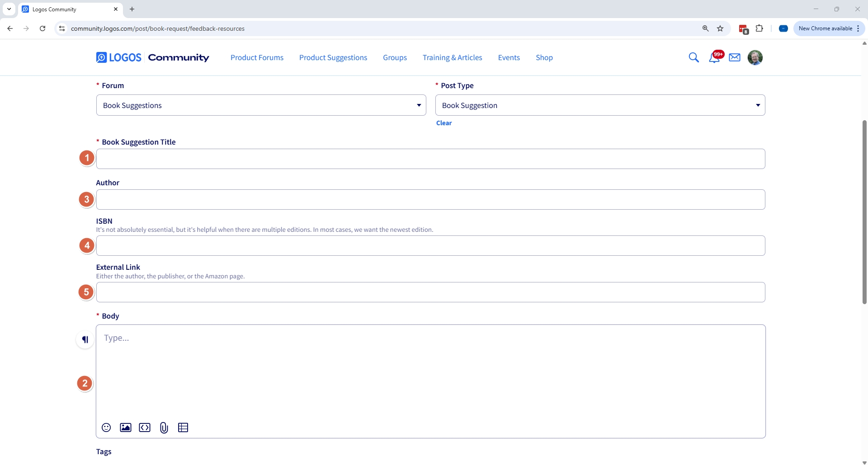Click the blue extension icon in toolbar

coord(783,28)
